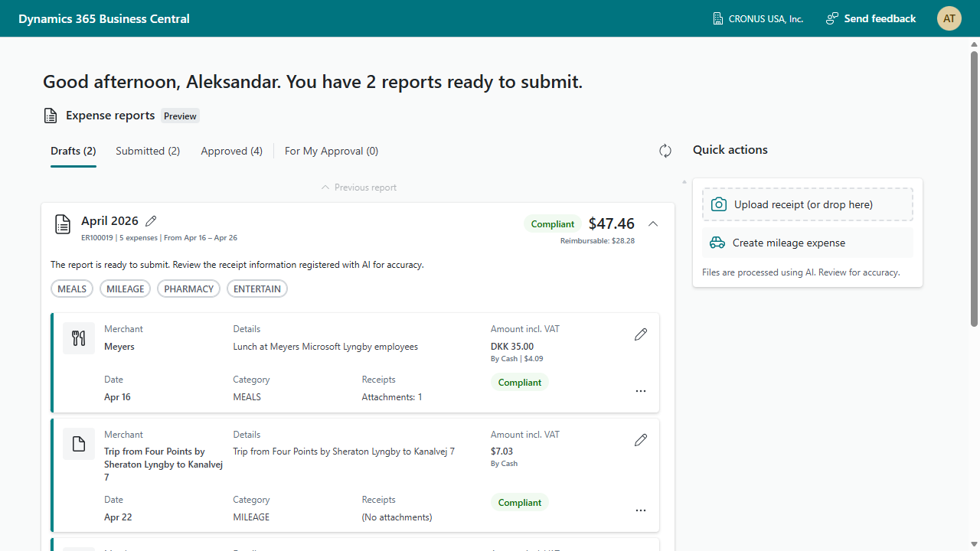Click the April 2026 report title
The width and height of the screenshot is (980, 551).
pos(109,220)
